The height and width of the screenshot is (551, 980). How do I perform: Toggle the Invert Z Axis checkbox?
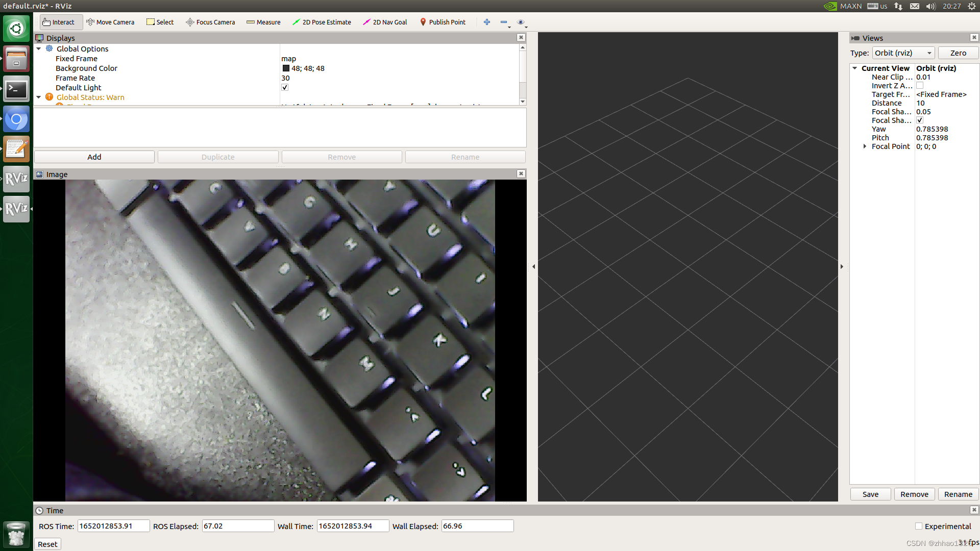pos(920,85)
